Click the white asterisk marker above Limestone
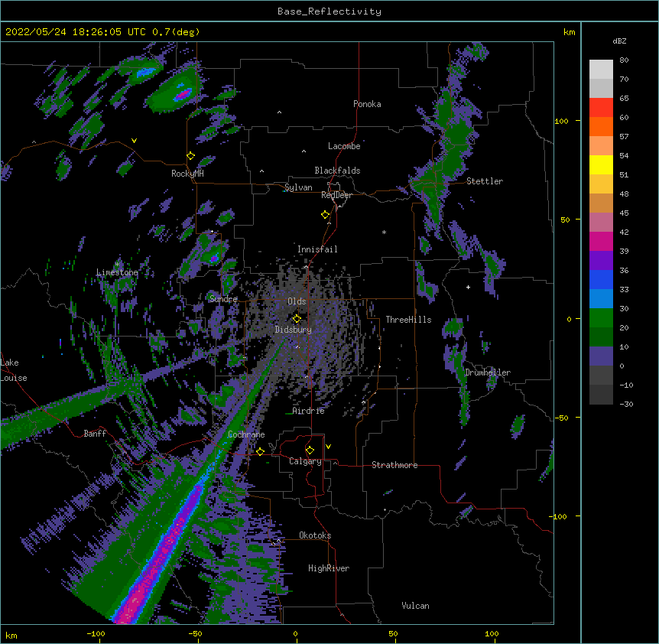This screenshot has width=659, height=644. pos(118,264)
